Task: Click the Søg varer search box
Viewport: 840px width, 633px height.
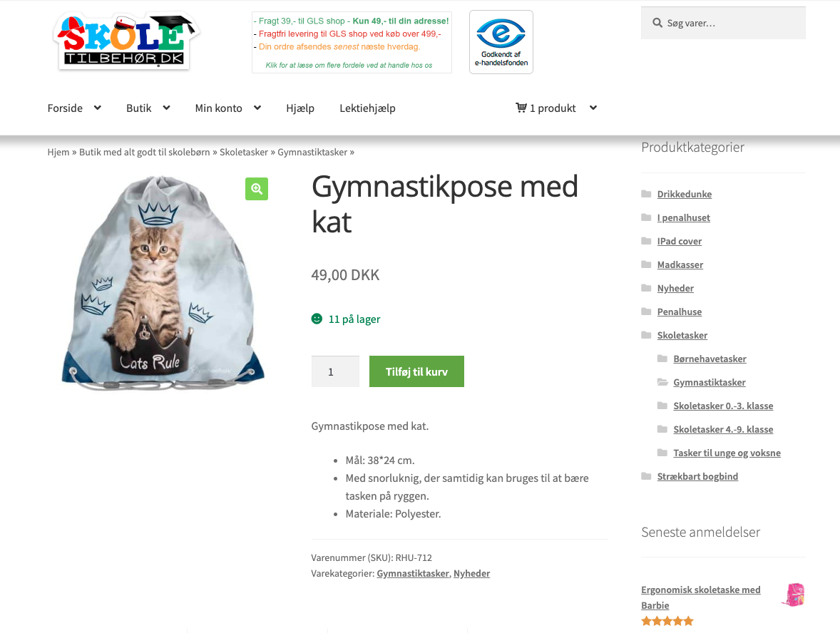Action: (x=723, y=23)
